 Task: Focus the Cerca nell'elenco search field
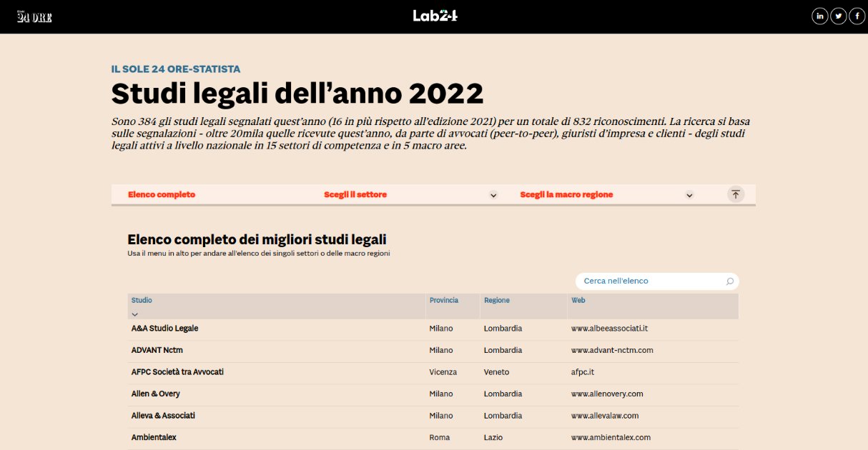(651, 281)
